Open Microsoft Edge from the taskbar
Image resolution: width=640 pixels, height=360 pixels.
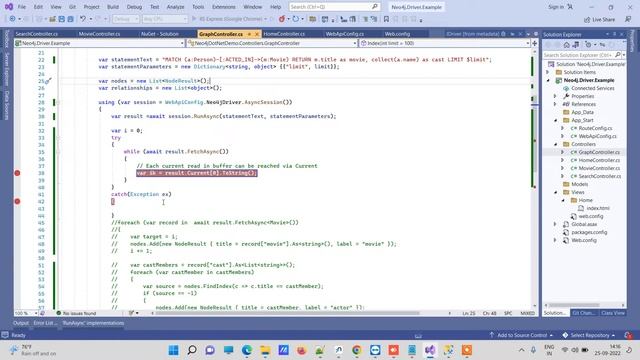point(247,350)
